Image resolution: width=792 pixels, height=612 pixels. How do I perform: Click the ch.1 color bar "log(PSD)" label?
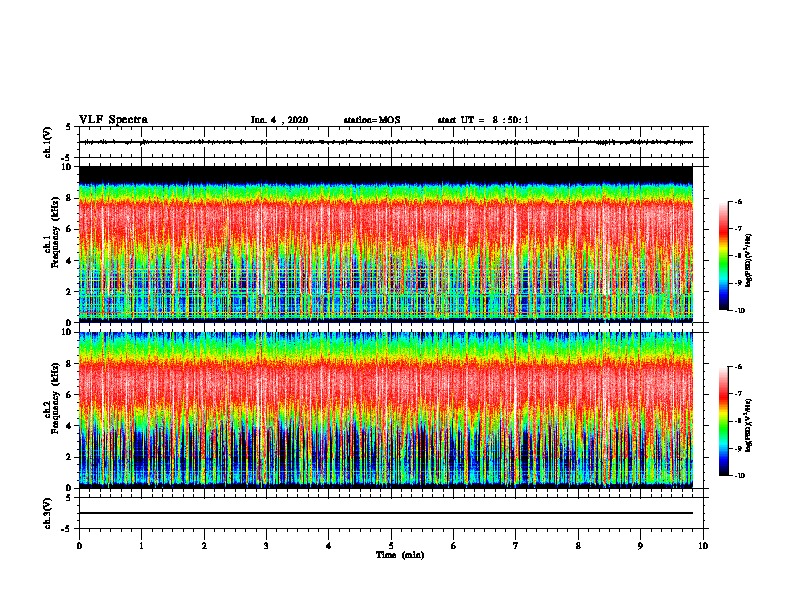click(x=748, y=260)
